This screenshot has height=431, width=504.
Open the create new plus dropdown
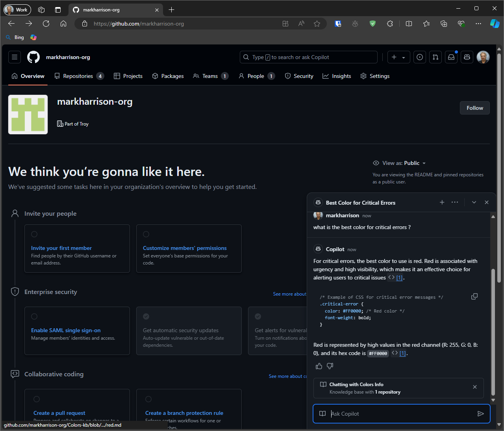pyautogui.click(x=398, y=57)
